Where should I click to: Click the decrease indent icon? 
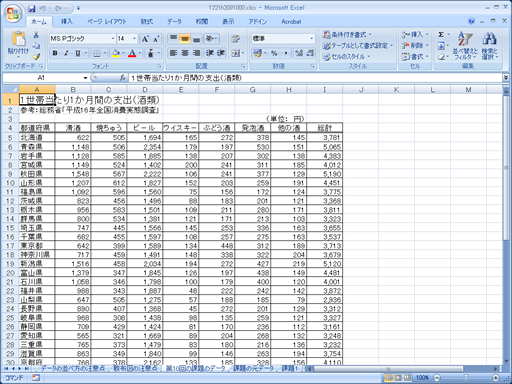[210, 53]
